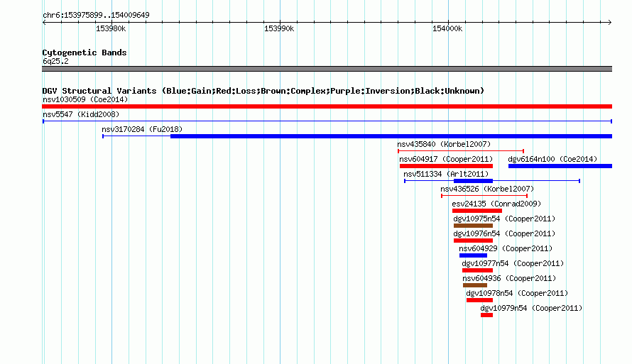Image resolution: width=632 pixels, height=364 pixels.
Task: Open the esv24135 (Conrad2009) label
Action: [496, 204]
